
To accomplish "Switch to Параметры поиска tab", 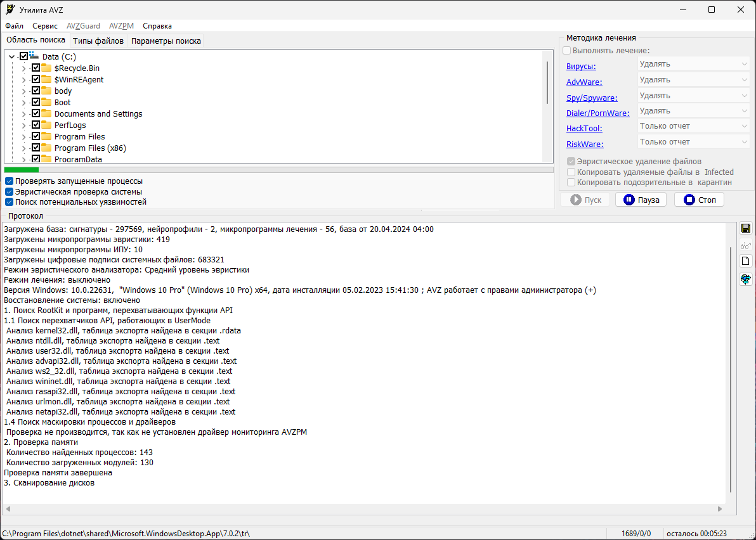I will pos(166,41).
